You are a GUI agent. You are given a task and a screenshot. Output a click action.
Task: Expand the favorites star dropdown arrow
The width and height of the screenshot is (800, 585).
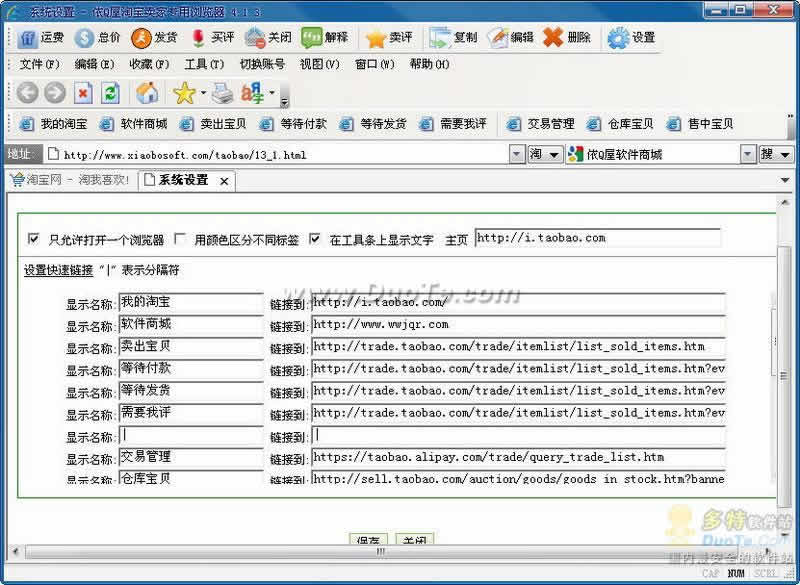pyautogui.click(x=203, y=93)
